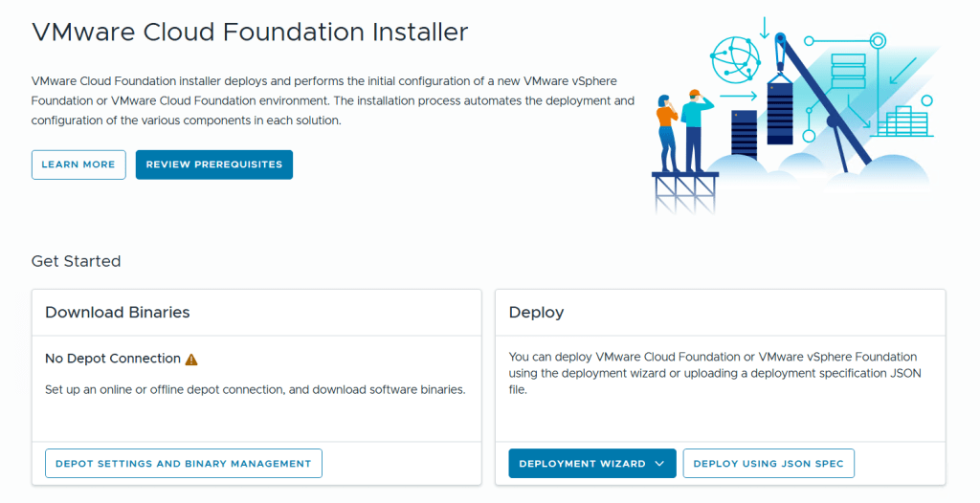Select the Download Binaries card header
Screen dimensions: 980x503
[118, 313]
